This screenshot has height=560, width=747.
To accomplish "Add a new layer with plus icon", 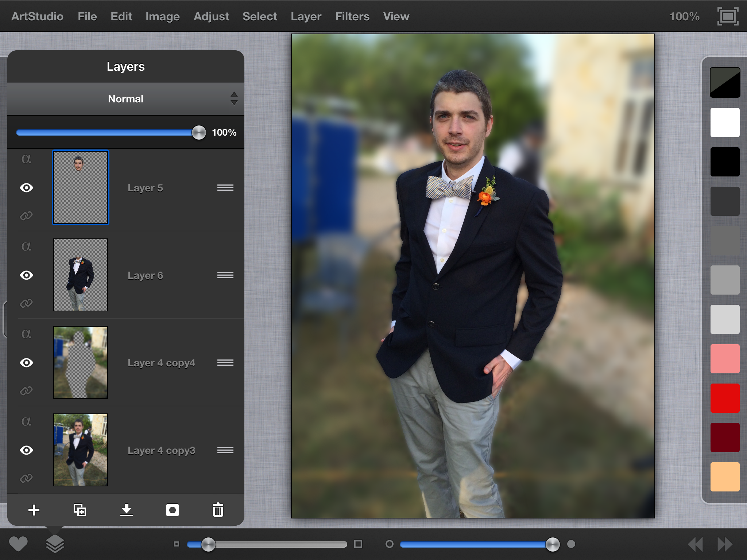I will click(34, 510).
